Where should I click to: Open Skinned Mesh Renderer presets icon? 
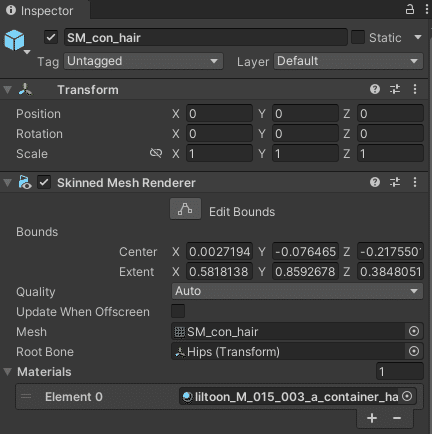395,182
